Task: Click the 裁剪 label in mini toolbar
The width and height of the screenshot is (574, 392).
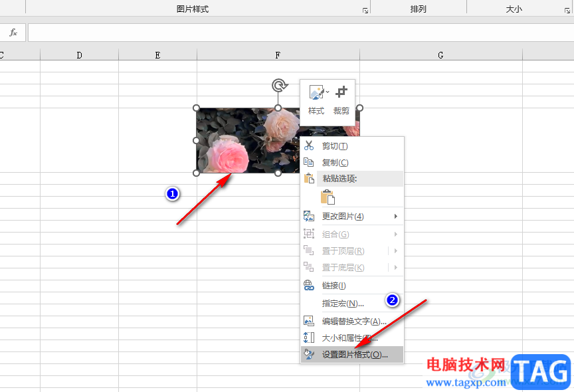Action: (x=341, y=110)
